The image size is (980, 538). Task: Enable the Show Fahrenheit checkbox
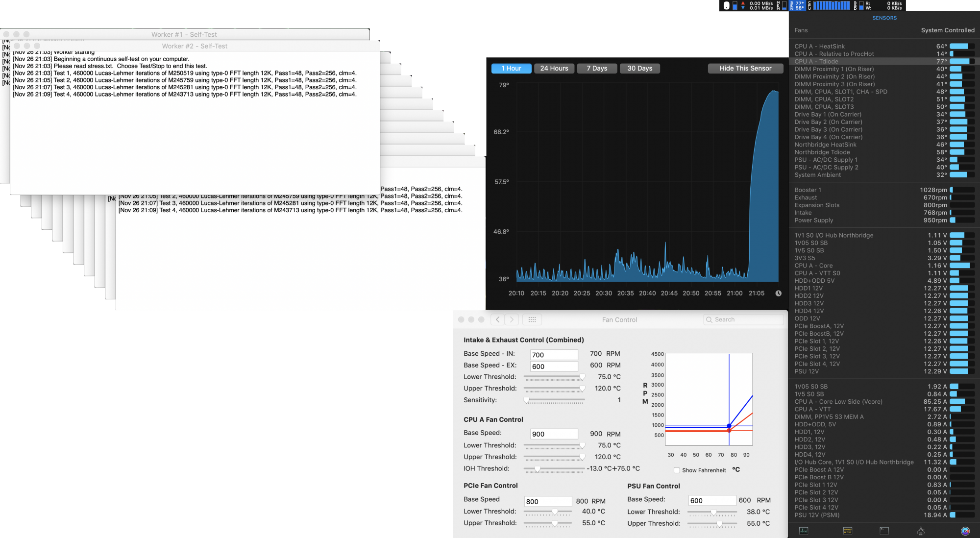pyautogui.click(x=677, y=470)
